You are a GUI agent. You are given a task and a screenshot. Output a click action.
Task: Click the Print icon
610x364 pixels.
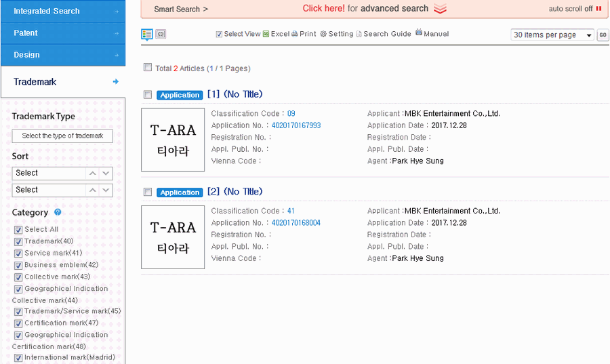(295, 34)
